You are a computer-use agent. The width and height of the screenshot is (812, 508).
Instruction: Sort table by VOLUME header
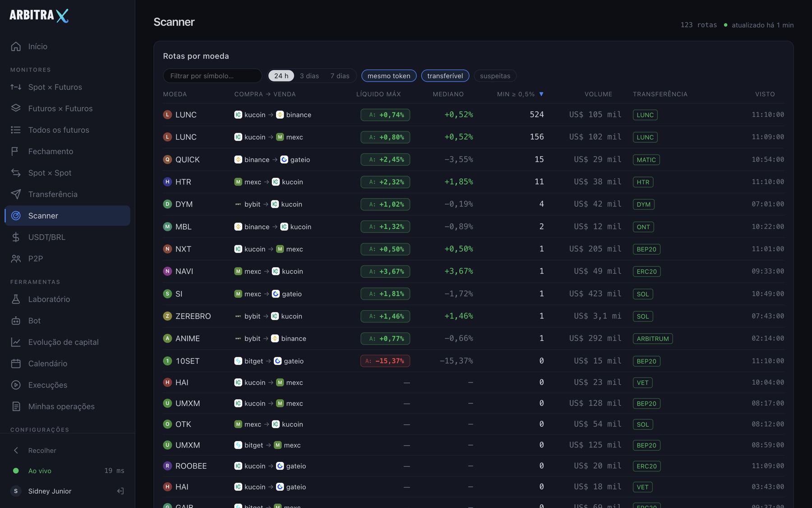[598, 94]
